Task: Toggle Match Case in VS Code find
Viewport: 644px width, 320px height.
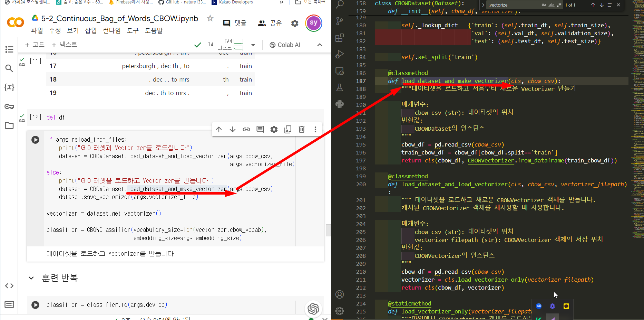Action: point(544,5)
